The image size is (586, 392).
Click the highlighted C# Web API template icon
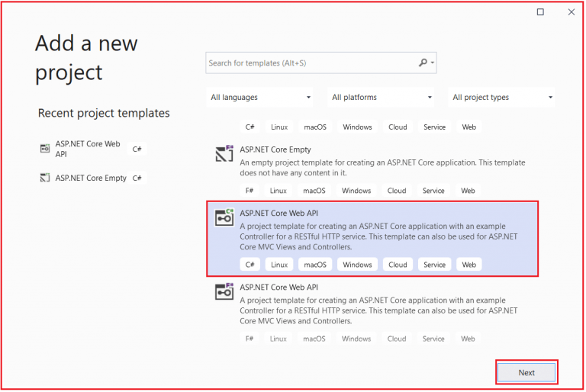pyautogui.click(x=224, y=218)
